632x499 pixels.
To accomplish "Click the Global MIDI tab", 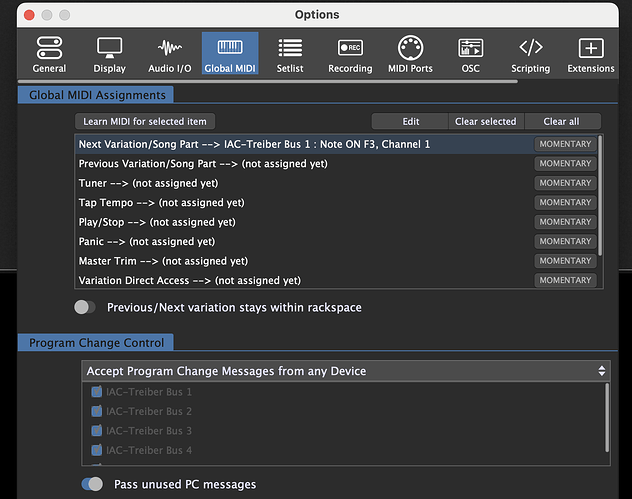I will click(x=230, y=54).
